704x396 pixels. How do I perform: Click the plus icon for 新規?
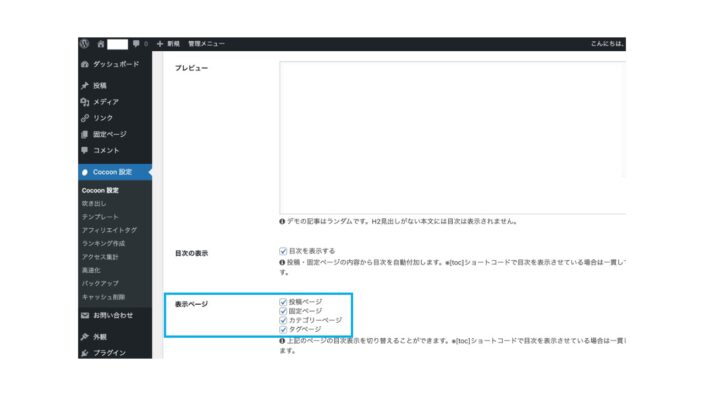tap(160, 44)
